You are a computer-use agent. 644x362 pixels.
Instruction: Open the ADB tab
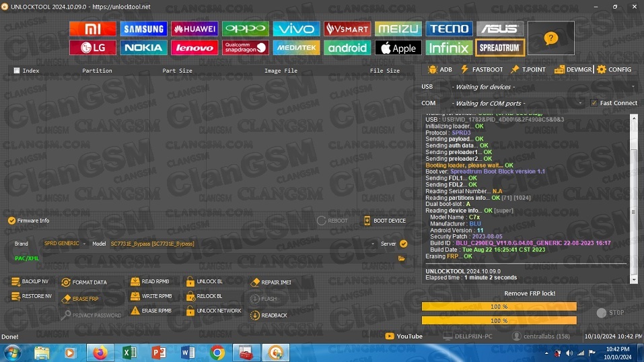point(440,69)
